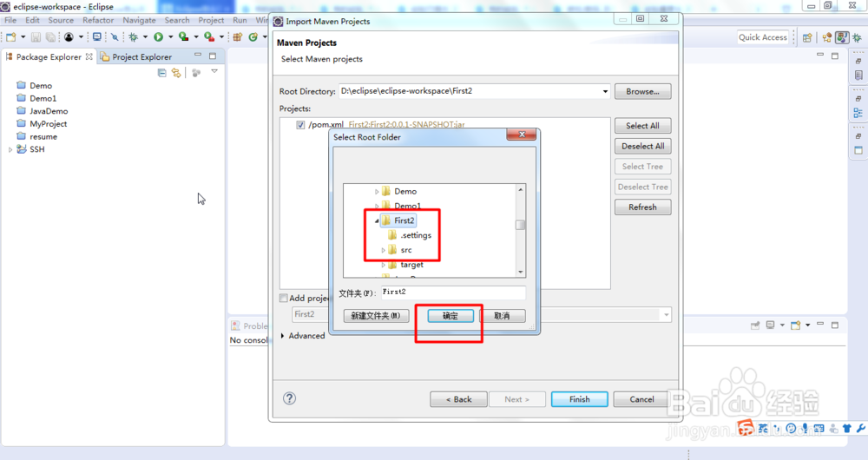Click the New Java Class icon
The image size is (868, 460).
(253, 37)
